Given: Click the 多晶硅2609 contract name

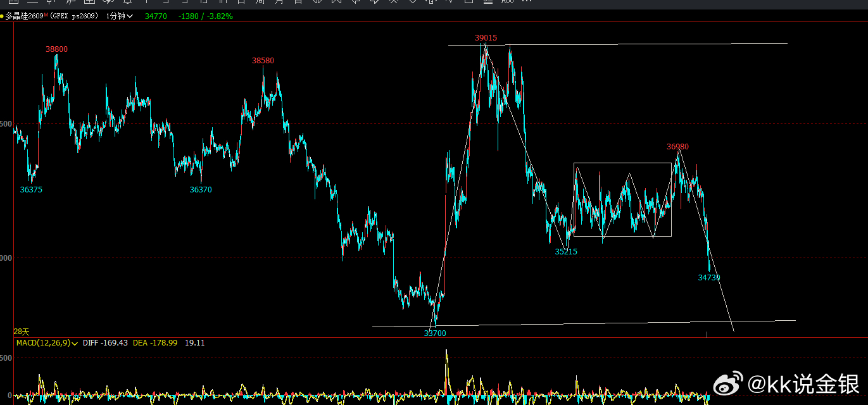Looking at the screenshot, I should [24, 16].
